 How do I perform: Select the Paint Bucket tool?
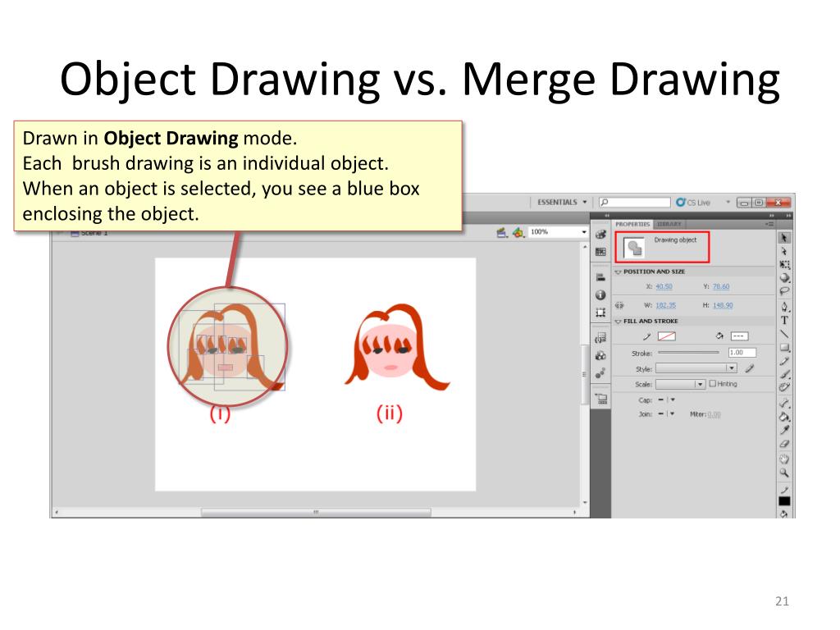pyautogui.click(x=784, y=416)
